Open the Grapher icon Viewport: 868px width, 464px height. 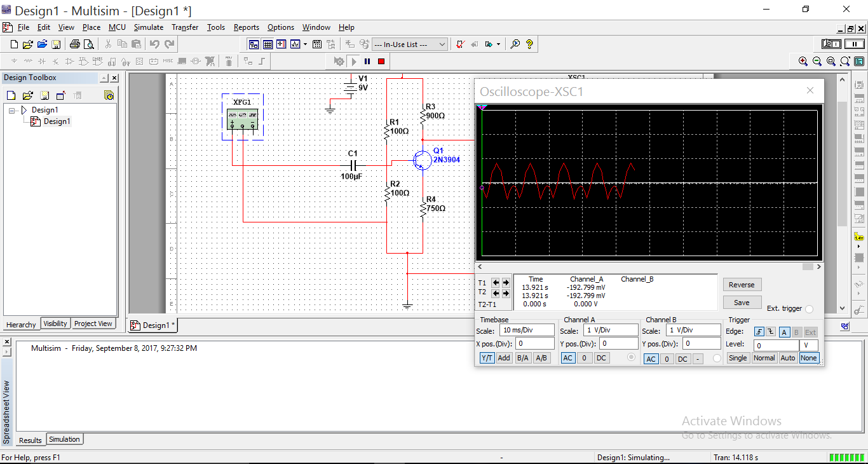pyautogui.click(x=295, y=44)
